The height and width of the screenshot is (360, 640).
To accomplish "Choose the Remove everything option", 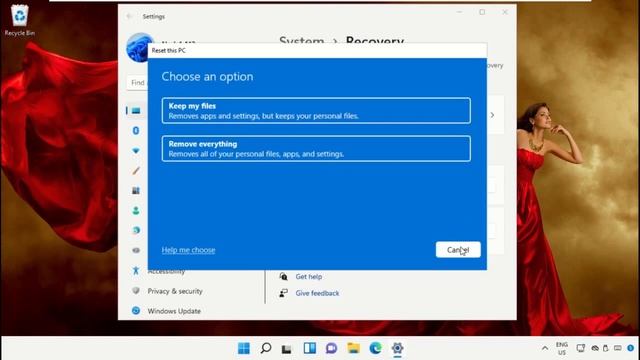I will (316, 149).
